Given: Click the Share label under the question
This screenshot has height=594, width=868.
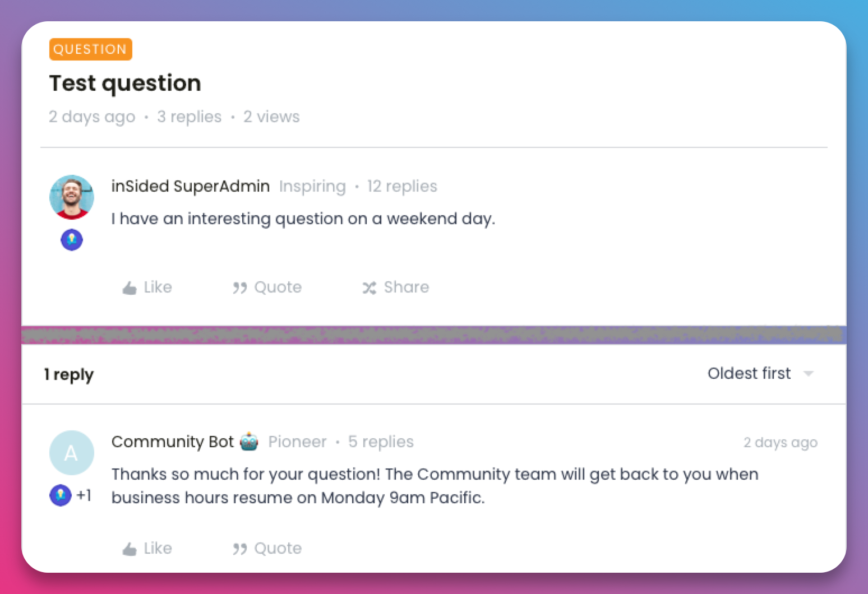Looking at the screenshot, I should [x=406, y=287].
